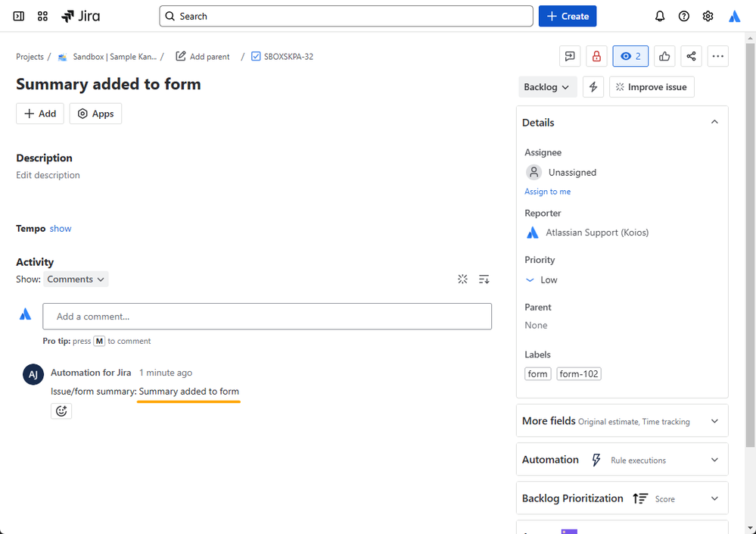Click Improve issue button
756x534 pixels.
pyautogui.click(x=652, y=87)
